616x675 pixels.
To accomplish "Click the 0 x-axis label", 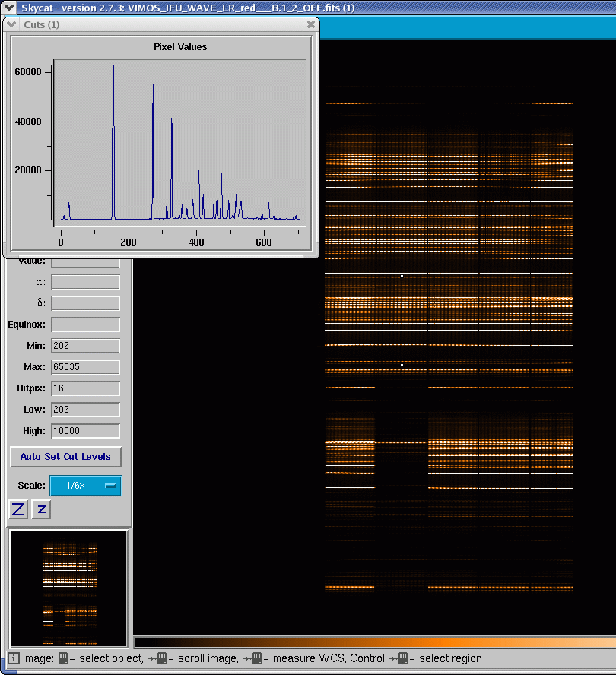I will coord(61,242).
